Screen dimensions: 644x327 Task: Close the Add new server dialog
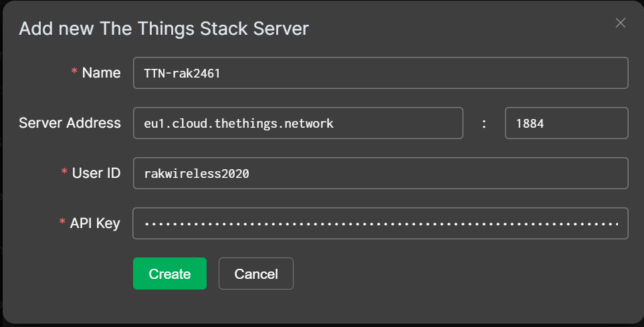point(620,23)
